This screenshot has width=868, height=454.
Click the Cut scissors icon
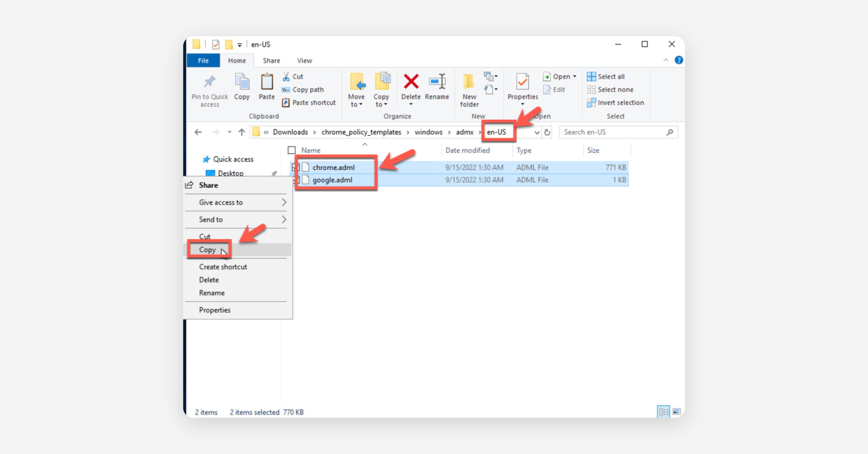coord(286,76)
